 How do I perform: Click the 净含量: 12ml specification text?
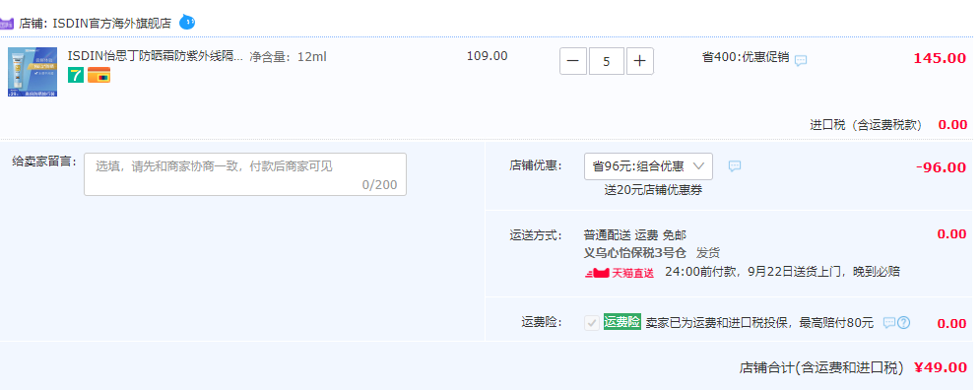pyautogui.click(x=289, y=57)
